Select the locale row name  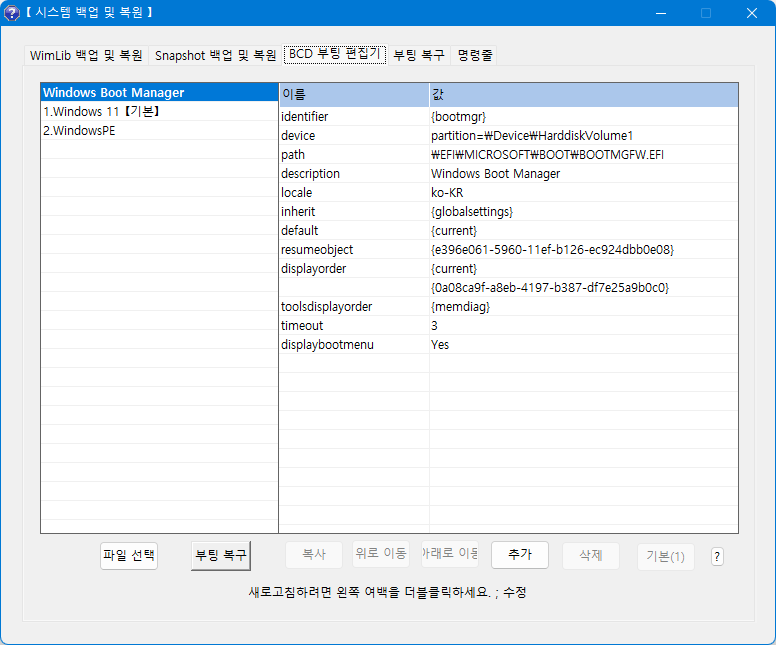296,193
